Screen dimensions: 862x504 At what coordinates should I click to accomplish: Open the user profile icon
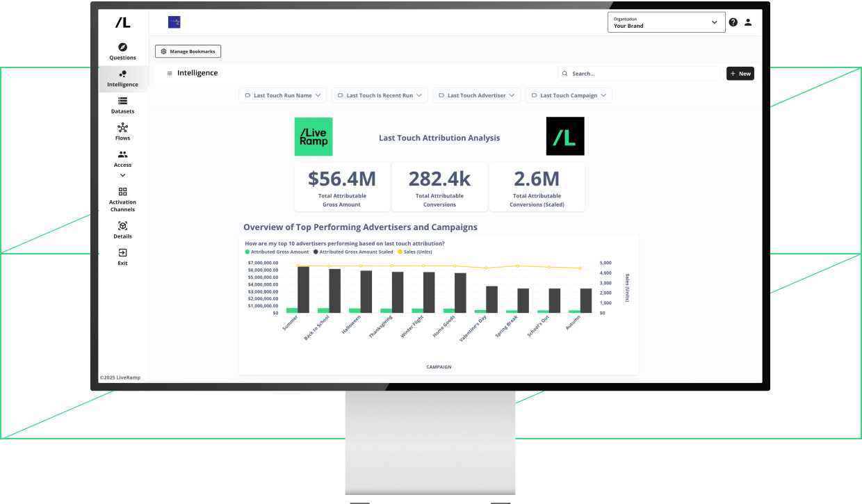[748, 22]
